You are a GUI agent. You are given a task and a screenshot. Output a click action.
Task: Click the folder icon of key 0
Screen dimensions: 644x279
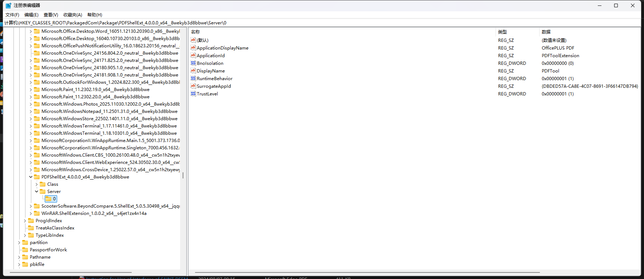48,199
